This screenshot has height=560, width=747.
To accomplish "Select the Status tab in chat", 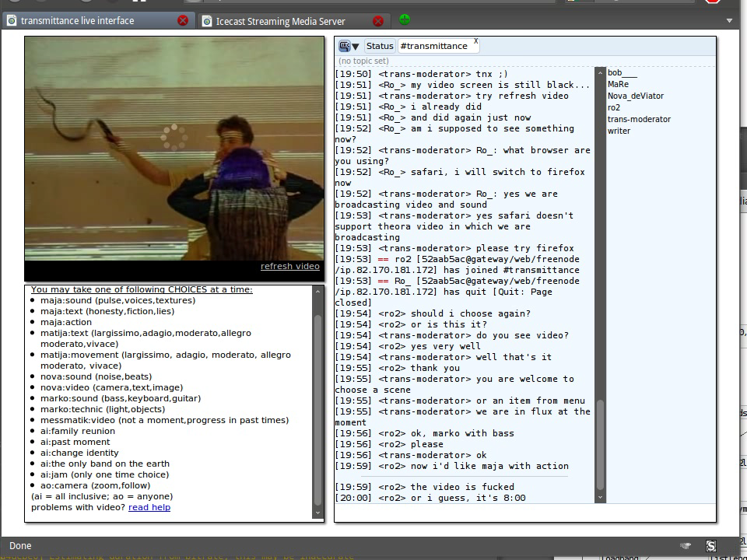I will click(380, 46).
